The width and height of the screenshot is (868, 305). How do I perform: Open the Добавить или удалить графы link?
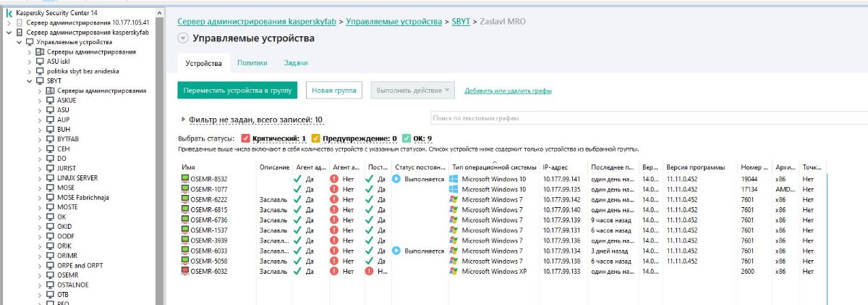pos(508,91)
